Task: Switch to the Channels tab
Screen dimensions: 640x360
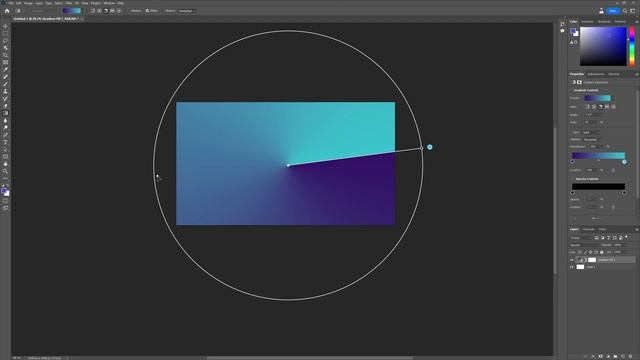Action: pyautogui.click(x=588, y=229)
